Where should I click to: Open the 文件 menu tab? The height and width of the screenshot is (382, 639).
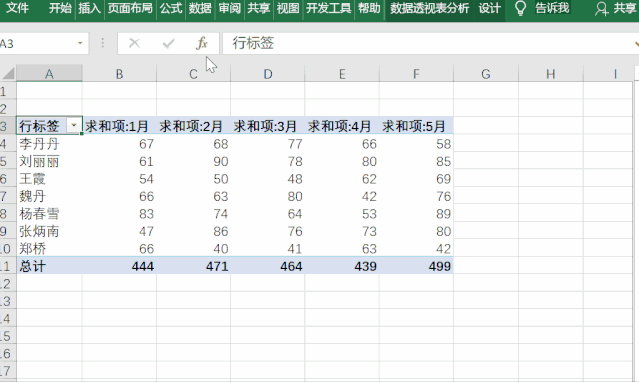(17, 8)
